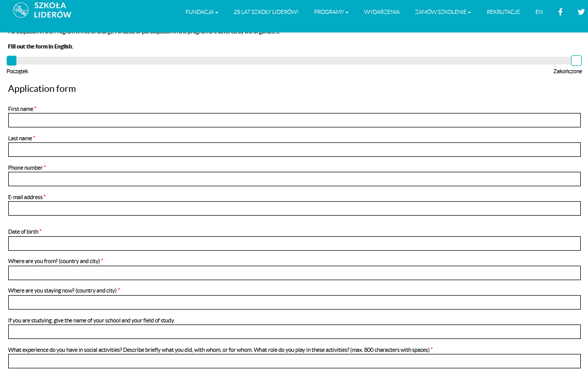Screen dimensions: 588x373
Task: Select the 'Początek' progress label
Action: (x=17, y=71)
